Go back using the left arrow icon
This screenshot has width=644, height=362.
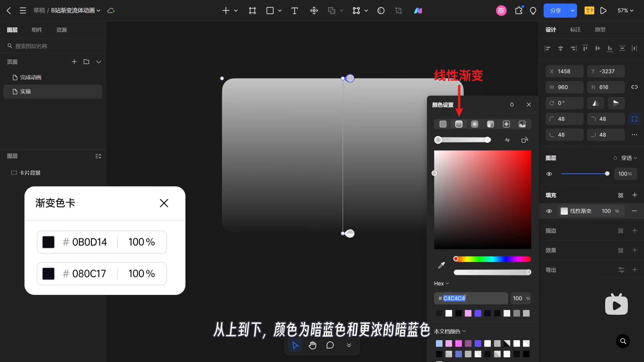tap(9, 11)
